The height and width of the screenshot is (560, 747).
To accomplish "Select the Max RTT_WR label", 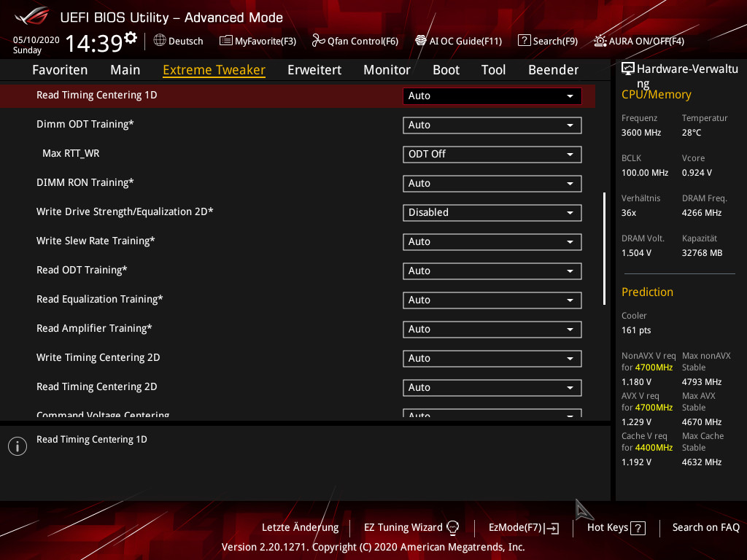I will (71, 153).
